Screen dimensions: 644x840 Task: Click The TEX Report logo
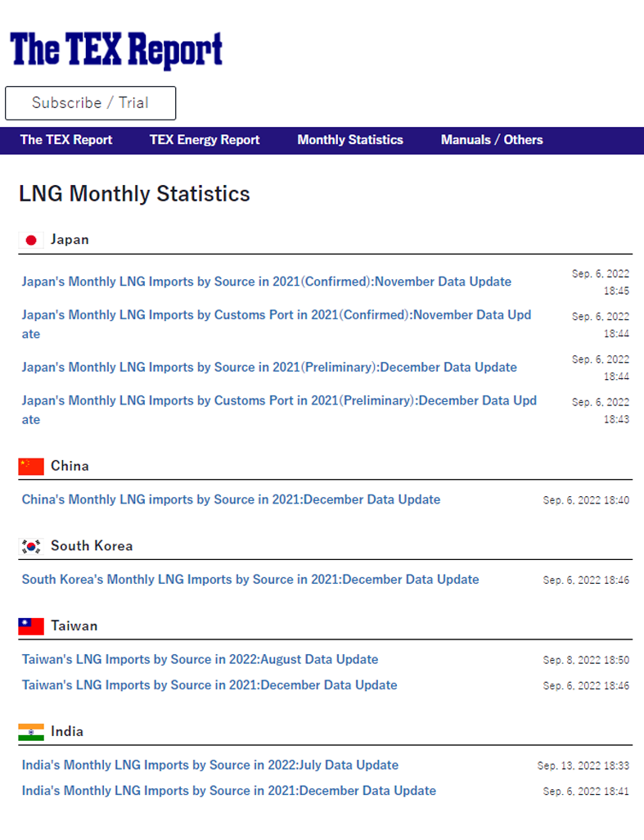pos(116,51)
